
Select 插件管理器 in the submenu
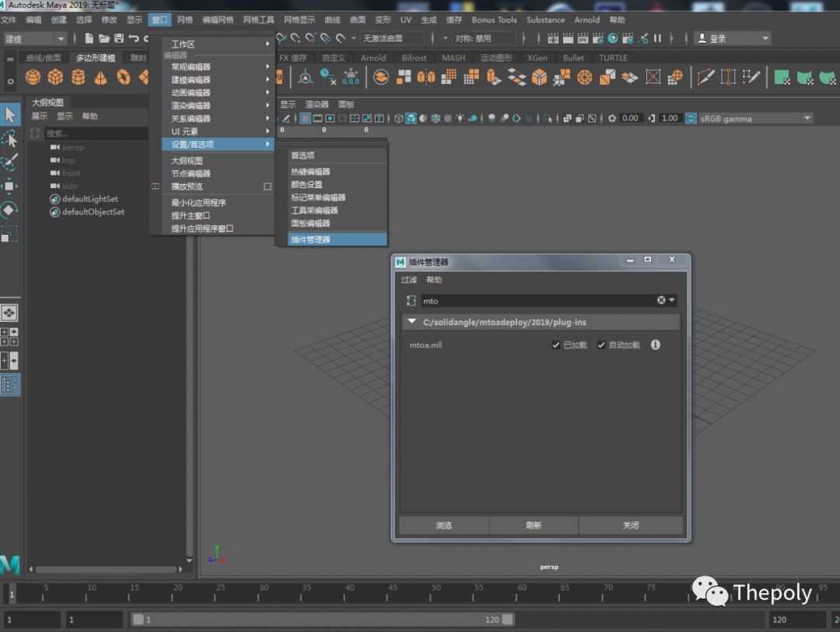click(x=311, y=239)
